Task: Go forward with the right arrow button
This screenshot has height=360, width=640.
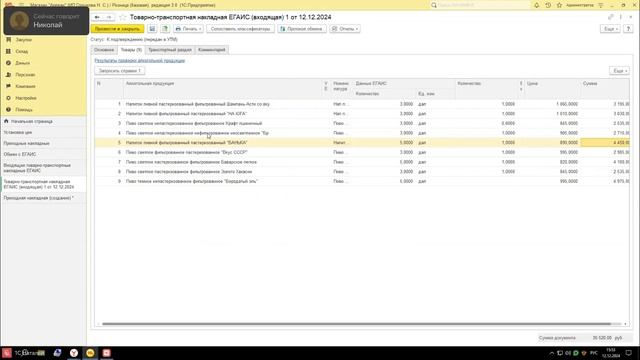Action: (x=109, y=17)
